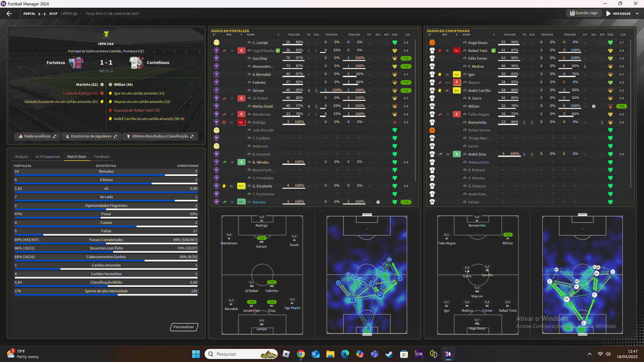The image size is (644, 362).
Task: Click the Marinho (82) goal event
Action: tap(90, 85)
